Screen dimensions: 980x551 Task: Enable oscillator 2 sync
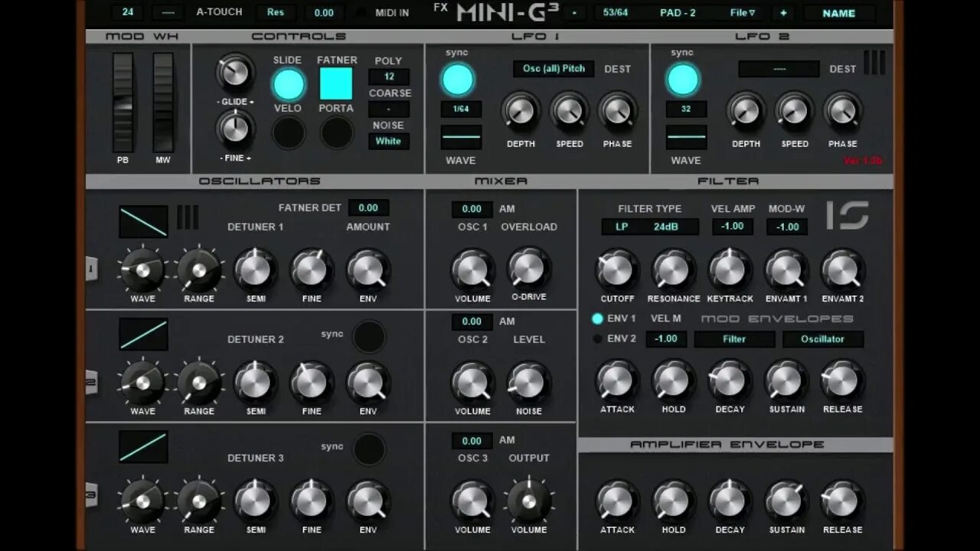tap(369, 337)
